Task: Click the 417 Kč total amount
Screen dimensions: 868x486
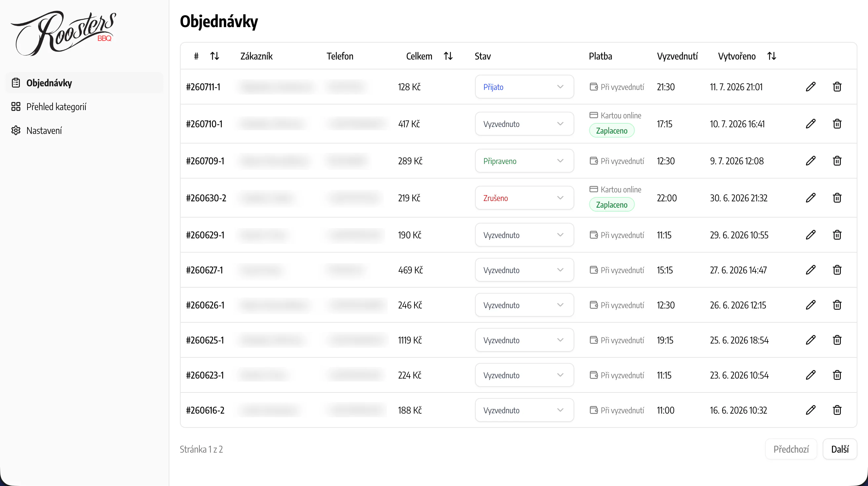Action: pos(409,124)
